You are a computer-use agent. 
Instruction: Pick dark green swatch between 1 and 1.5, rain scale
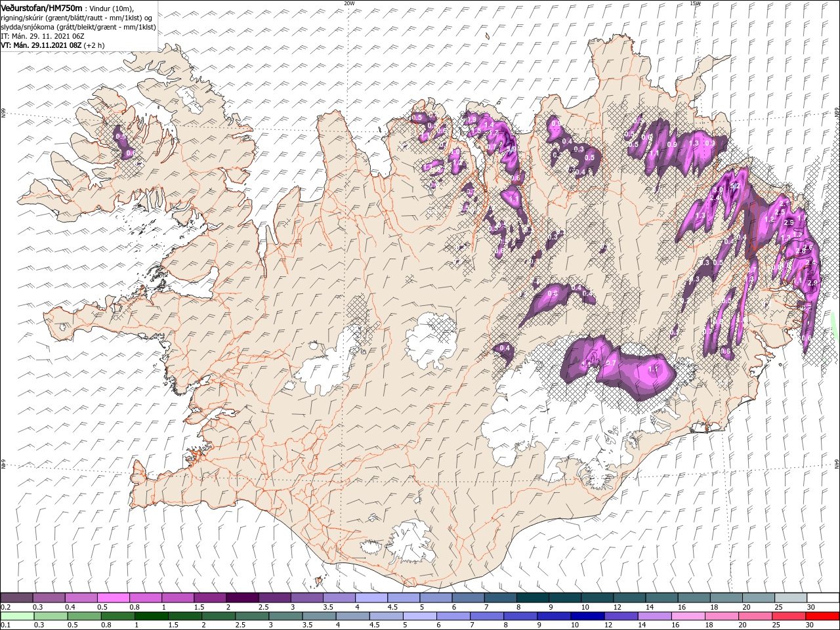[x=152, y=616]
